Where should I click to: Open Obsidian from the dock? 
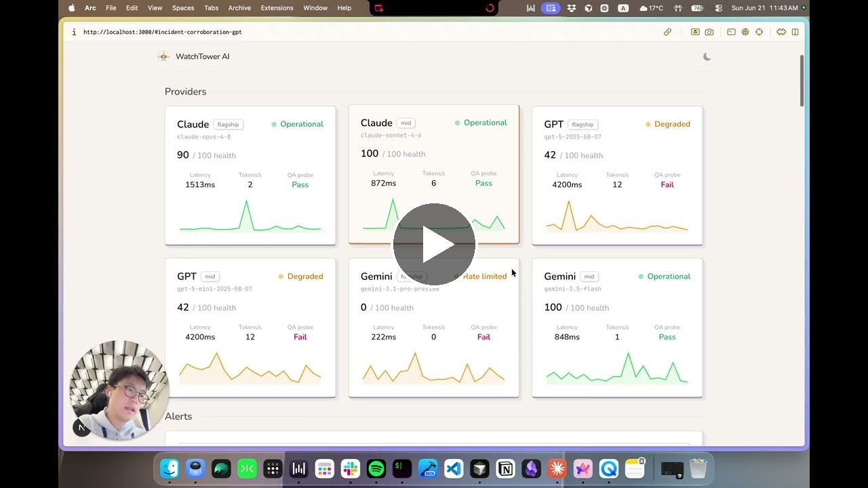531,468
